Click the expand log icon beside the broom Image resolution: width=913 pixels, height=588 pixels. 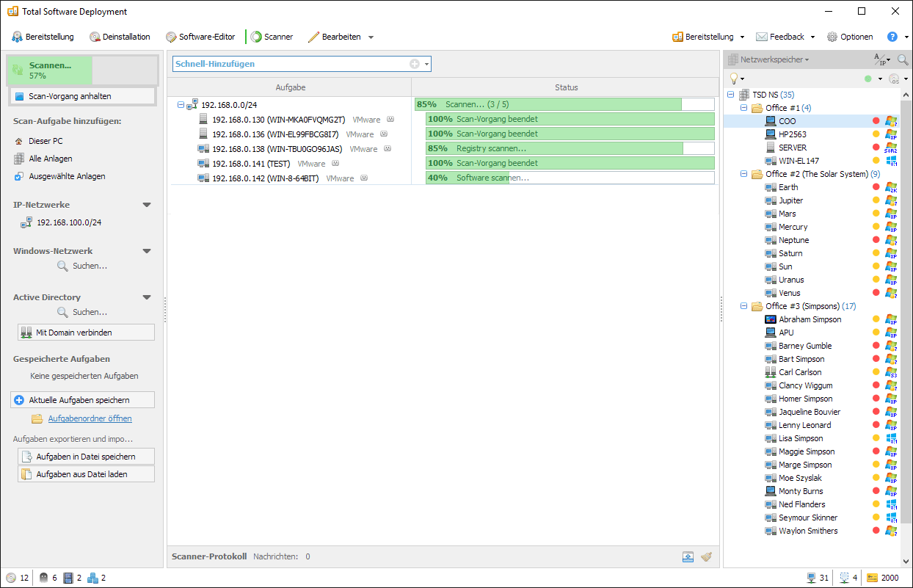[688, 556]
